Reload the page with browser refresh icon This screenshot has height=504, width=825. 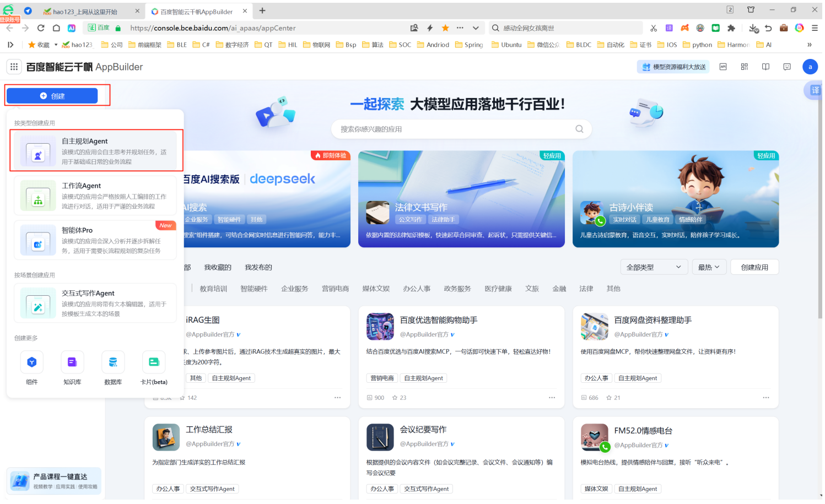tap(41, 28)
